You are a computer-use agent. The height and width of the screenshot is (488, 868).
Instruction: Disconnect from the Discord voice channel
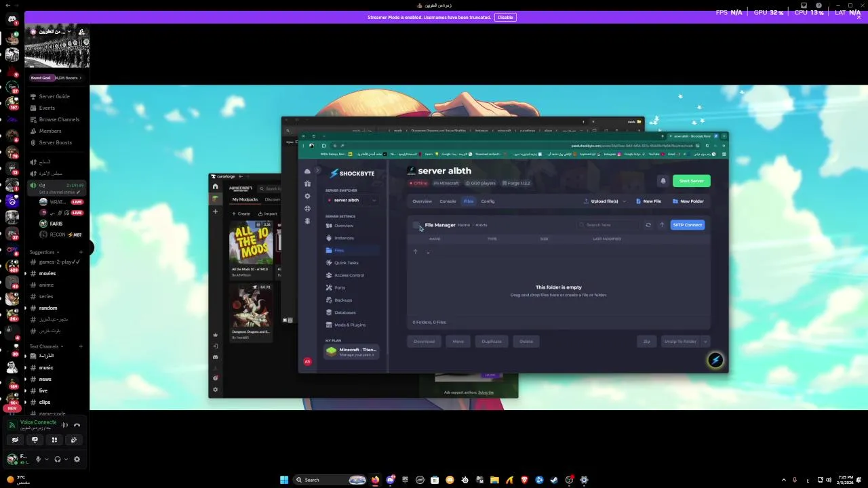77,426
